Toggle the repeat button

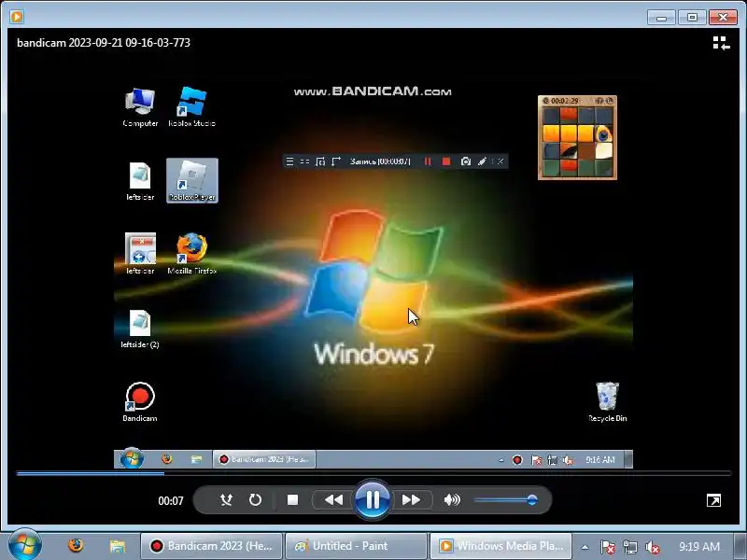pyautogui.click(x=255, y=500)
